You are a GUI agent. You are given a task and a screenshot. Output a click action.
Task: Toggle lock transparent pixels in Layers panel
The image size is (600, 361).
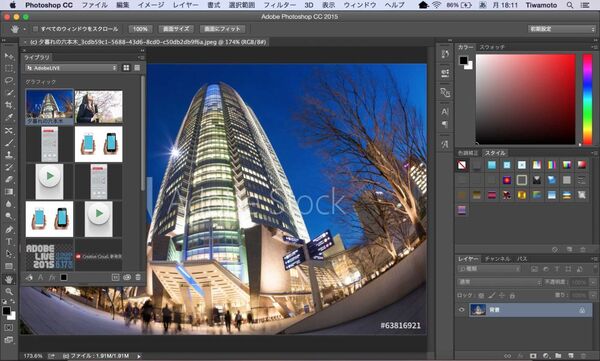(x=481, y=295)
